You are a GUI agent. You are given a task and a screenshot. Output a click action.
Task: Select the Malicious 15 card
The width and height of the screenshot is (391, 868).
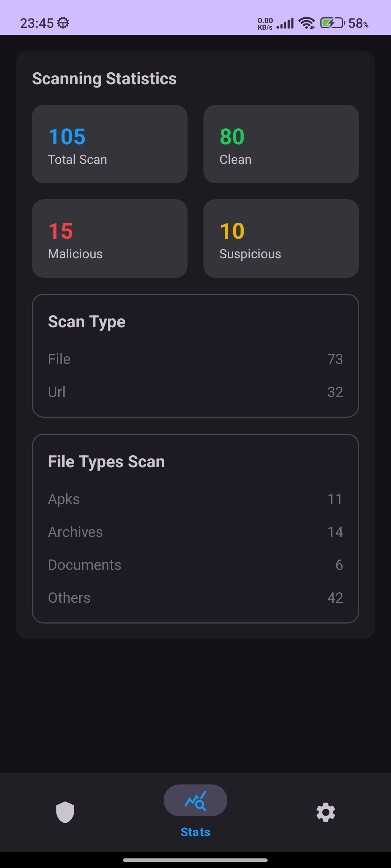(x=110, y=239)
